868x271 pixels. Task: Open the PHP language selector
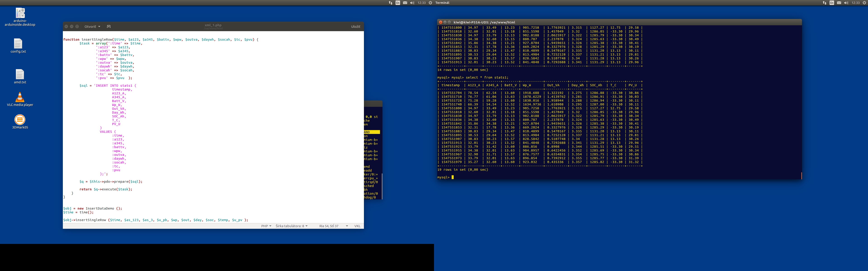(x=266, y=226)
